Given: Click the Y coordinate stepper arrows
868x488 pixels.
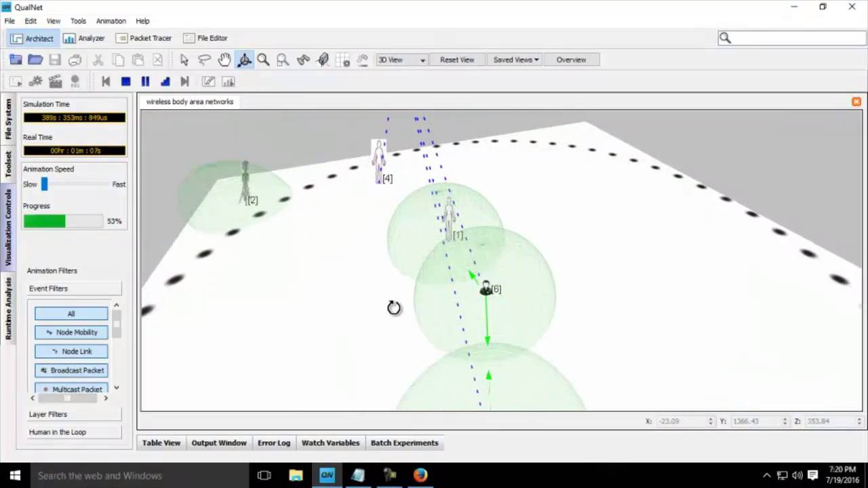Looking at the screenshot, I should 785,421.
